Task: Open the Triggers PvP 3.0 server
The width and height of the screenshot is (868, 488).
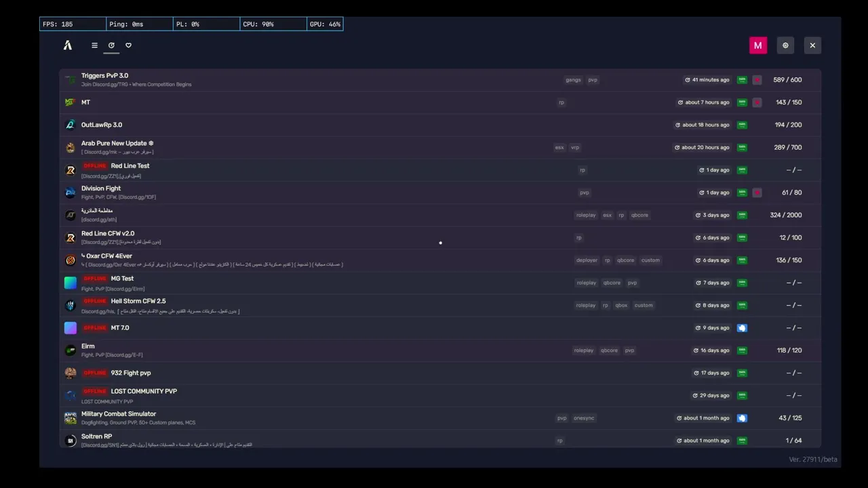Action: pos(440,80)
